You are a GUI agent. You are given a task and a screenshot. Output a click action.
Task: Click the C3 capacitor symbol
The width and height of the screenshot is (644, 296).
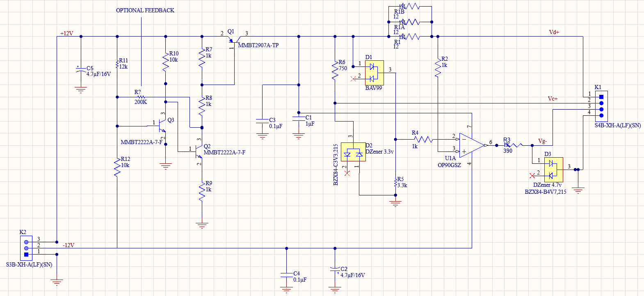coord(263,121)
